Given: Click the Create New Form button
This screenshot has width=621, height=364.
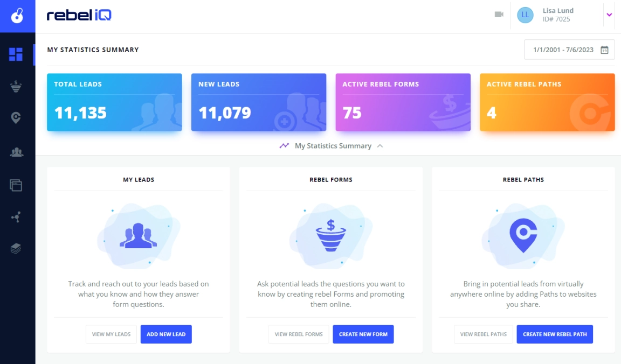Looking at the screenshot, I should (363, 334).
